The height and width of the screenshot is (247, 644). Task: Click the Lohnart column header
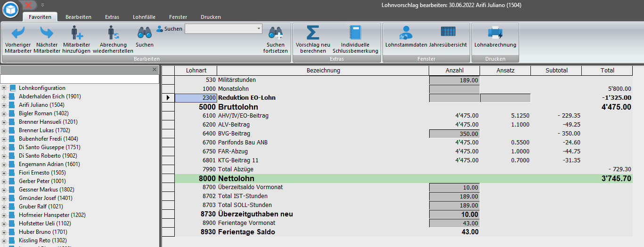pos(196,71)
